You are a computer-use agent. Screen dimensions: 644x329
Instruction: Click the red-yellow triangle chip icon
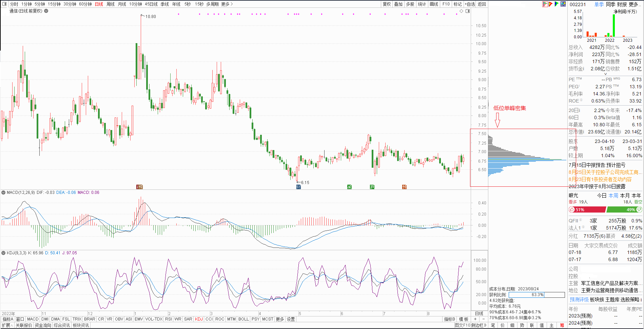click(551, 4)
